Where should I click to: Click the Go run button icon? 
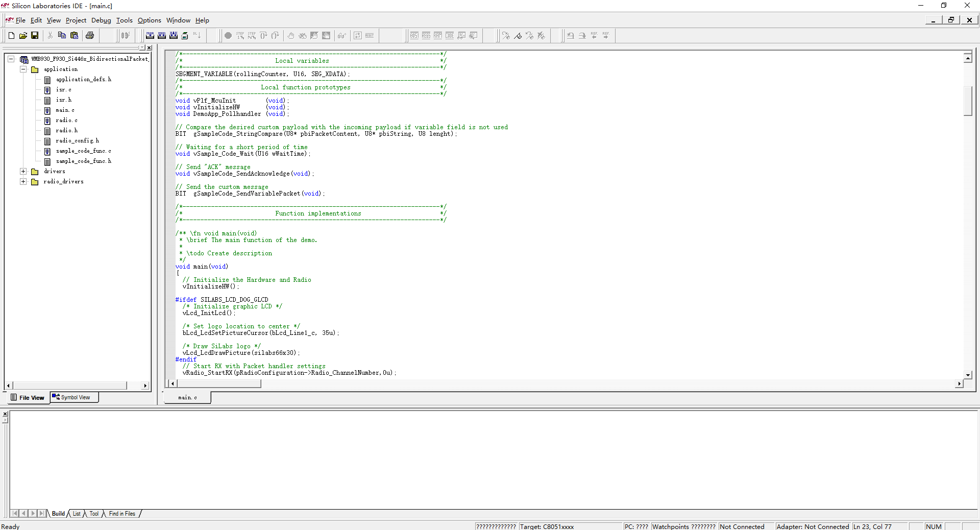point(228,35)
